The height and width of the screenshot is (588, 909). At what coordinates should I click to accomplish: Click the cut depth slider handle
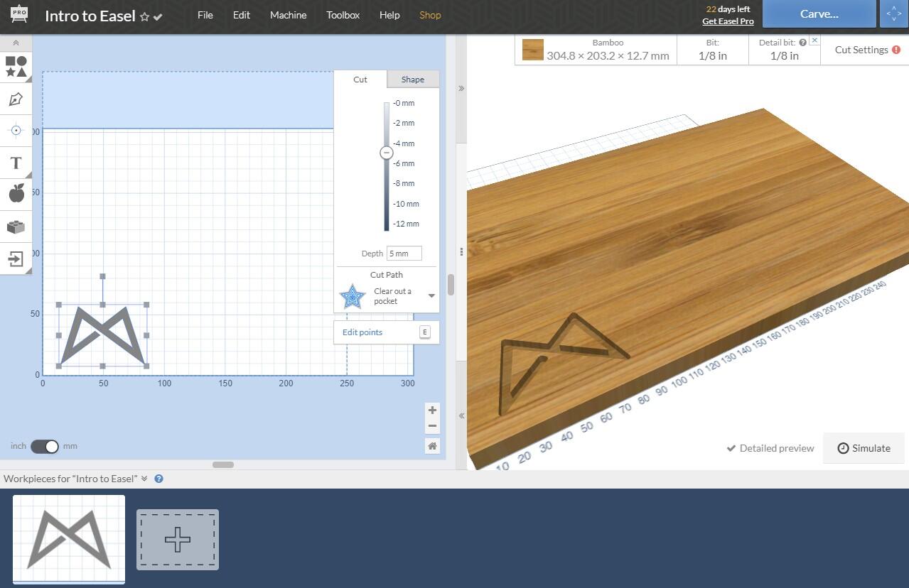point(387,153)
